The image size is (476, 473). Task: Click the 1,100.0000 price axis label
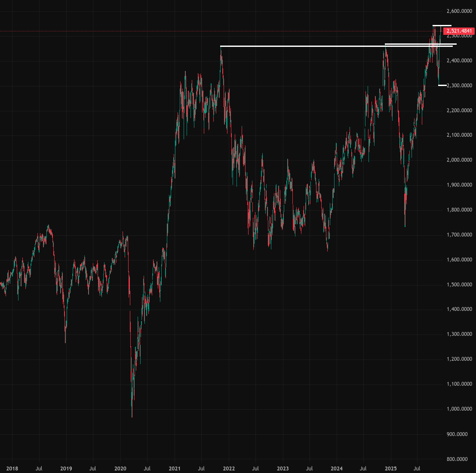point(459,384)
